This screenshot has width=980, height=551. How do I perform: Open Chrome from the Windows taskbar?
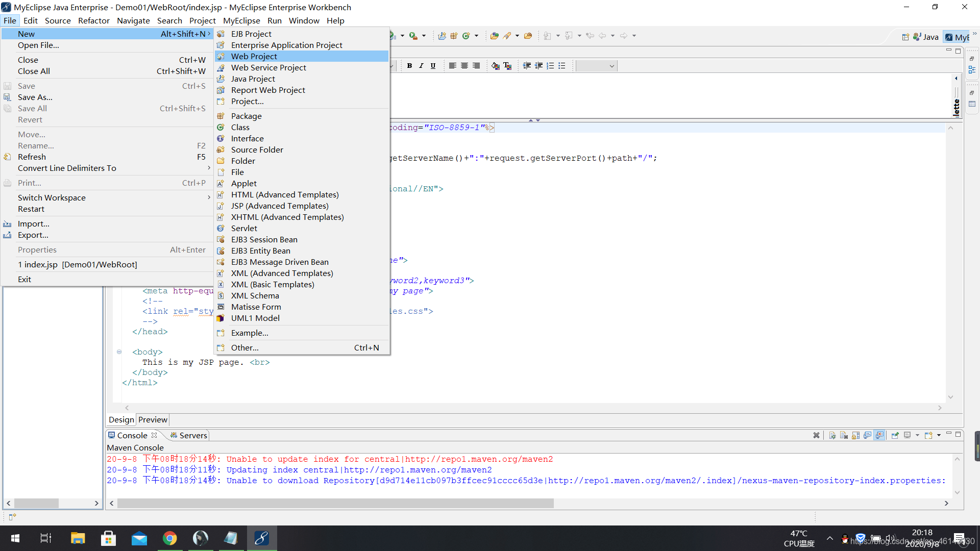coord(169,538)
